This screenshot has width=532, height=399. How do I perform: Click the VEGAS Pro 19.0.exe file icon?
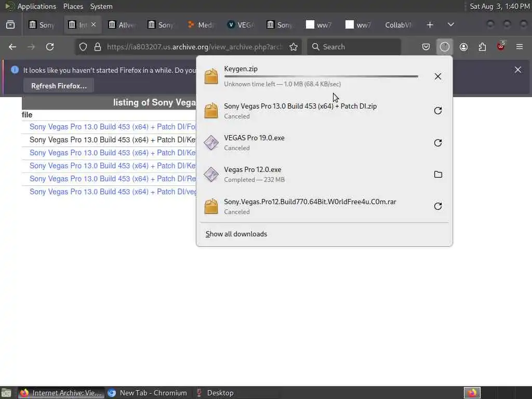(211, 142)
